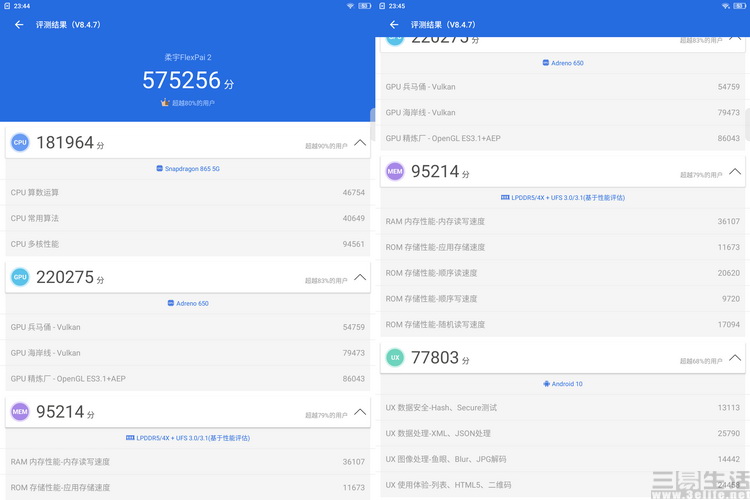Viewport: 750px width, 500px height.
Task: Click the chip icon beside Snapdragon 865 5G
Action: click(159, 168)
